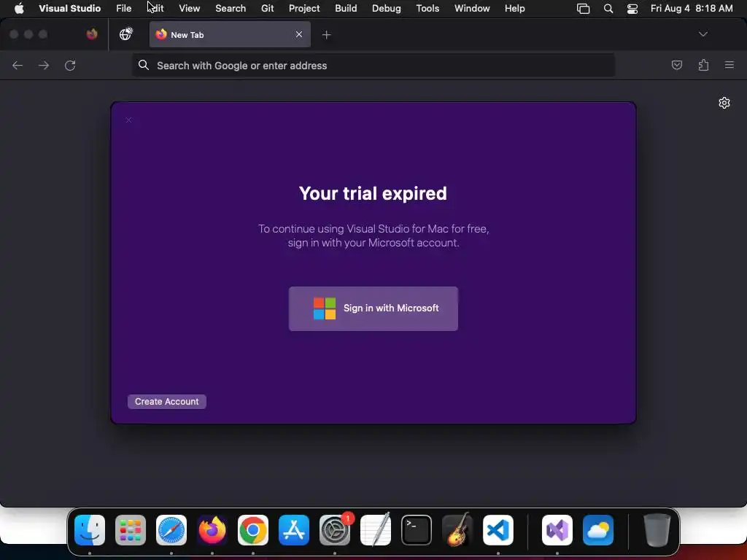This screenshot has width=747, height=560.
Task: Click the Firefox View icon in tab bar
Action: pyautogui.click(x=92, y=34)
